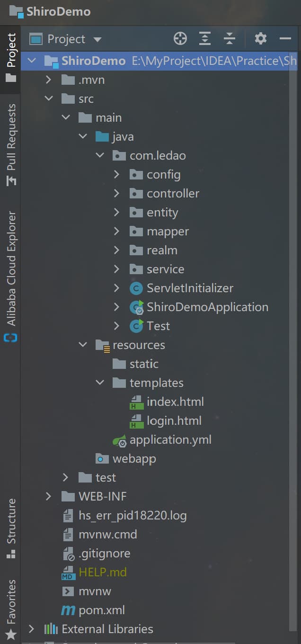Screen dimensions: 301x644
Task: Click the application.yml Spring config icon
Action: pos(119,440)
